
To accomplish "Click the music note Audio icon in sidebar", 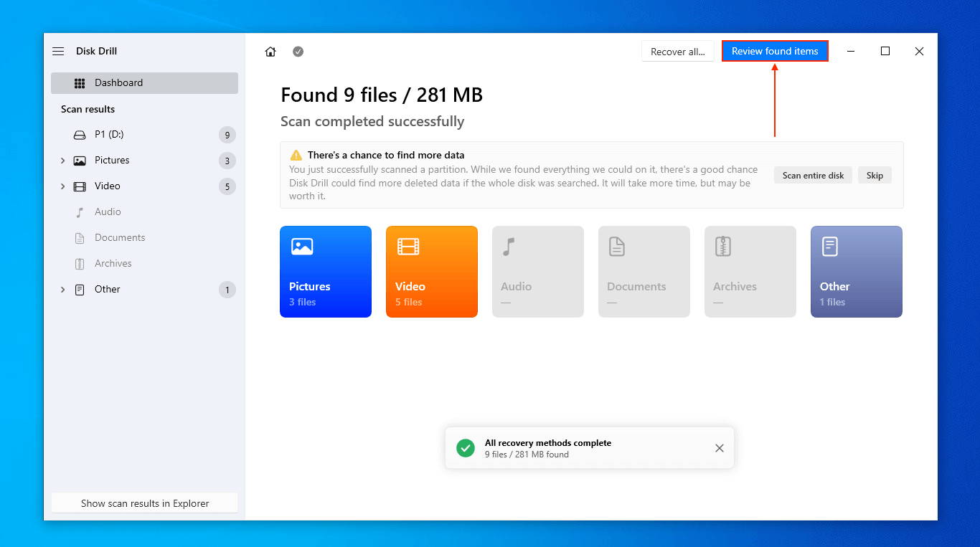I will coord(80,212).
